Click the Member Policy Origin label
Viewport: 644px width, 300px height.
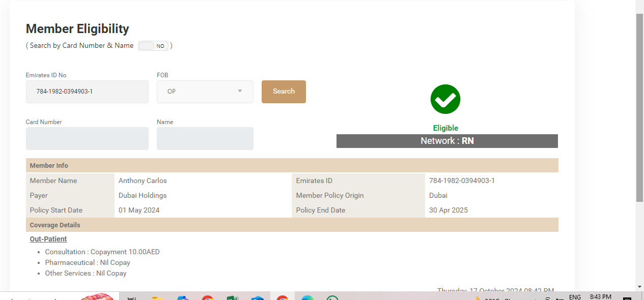pos(330,195)
